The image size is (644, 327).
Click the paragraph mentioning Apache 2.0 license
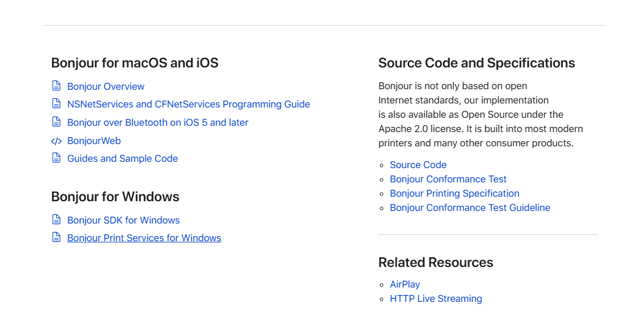[x=480, y=114]
